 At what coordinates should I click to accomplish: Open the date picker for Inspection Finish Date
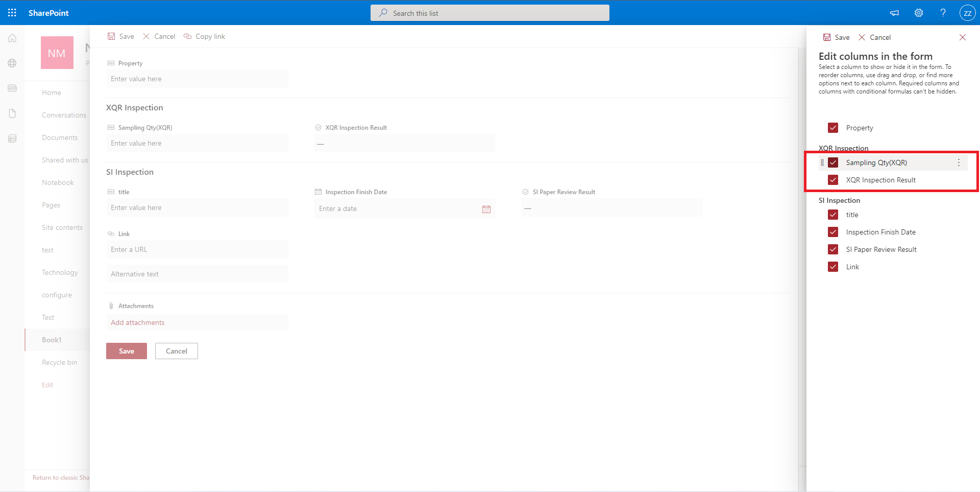[486, 209]
